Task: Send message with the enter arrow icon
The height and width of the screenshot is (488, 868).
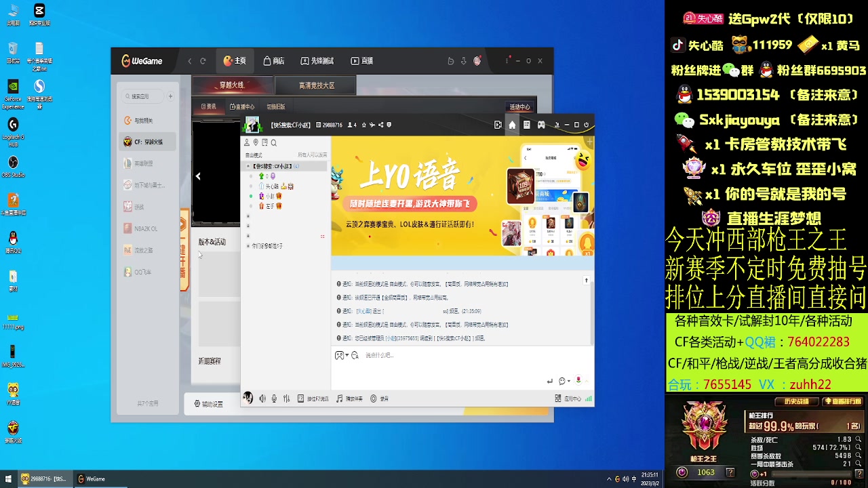Action: pos(550,381)
